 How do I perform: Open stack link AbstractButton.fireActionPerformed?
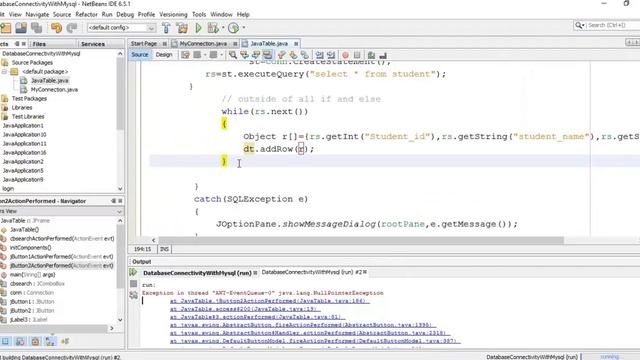(302, 325)
